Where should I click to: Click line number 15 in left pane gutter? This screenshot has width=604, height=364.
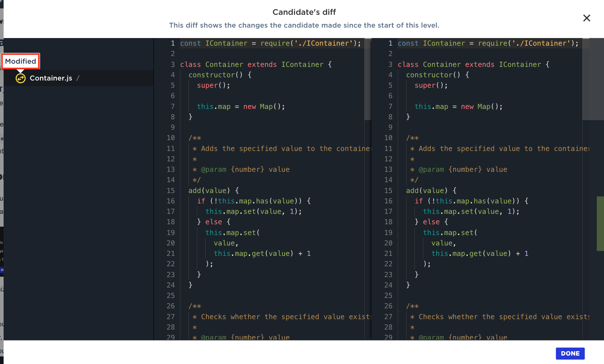click(171, 191)
